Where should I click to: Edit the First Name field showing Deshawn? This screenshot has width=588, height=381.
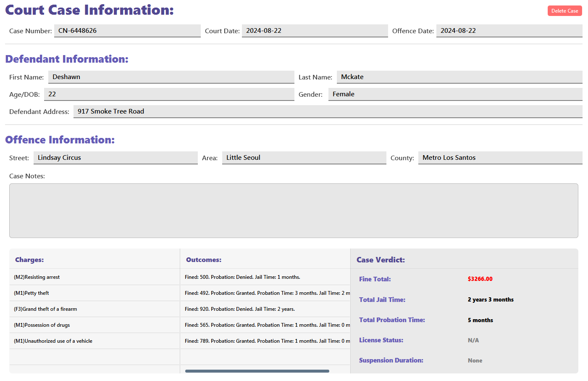pyautogui.click(x=171, y=77)
